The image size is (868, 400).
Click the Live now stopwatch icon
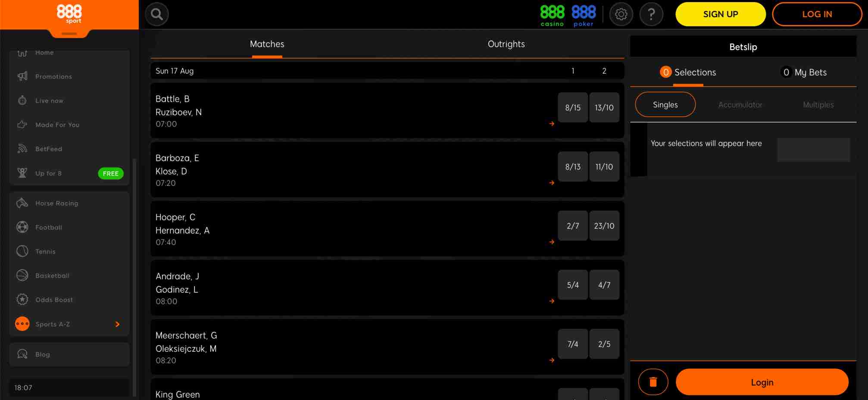tap(22, 100)
